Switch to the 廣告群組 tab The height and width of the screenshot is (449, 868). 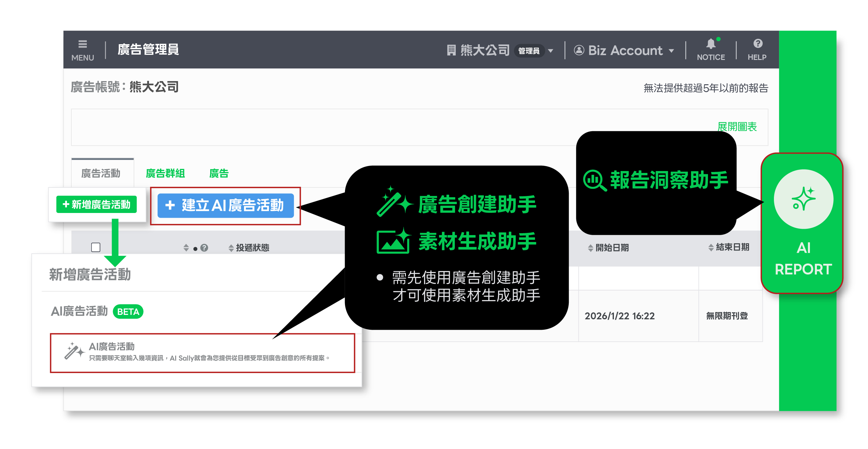tap(165, 174)
